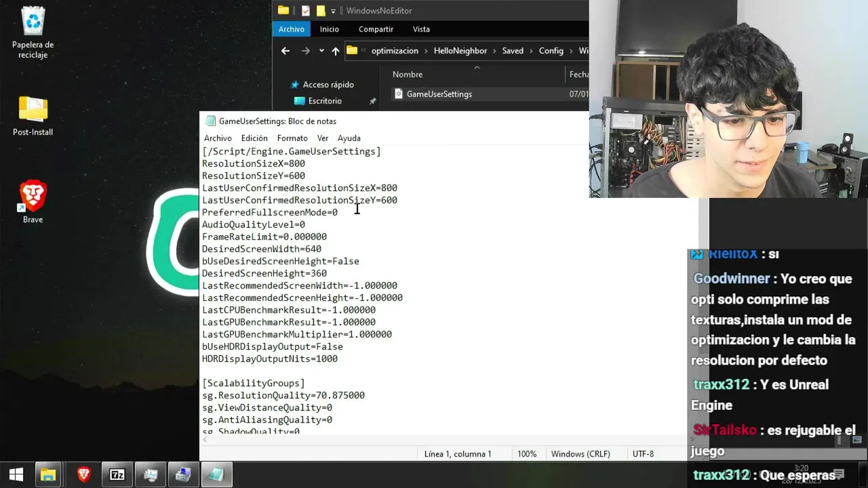Viewport: 868px width, 488px height.
Task: Open the Windows Start menu
Action: click(x=16, y=474)
